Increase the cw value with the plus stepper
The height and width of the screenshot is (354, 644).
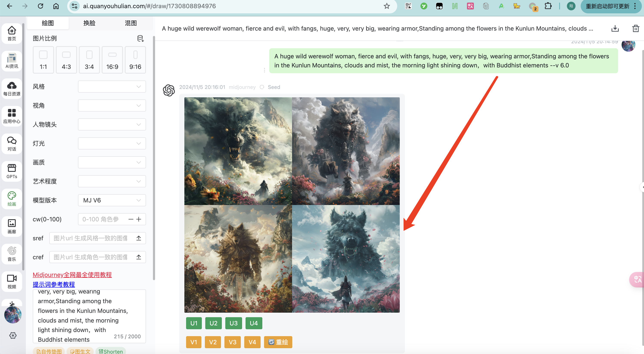point(139,219)
